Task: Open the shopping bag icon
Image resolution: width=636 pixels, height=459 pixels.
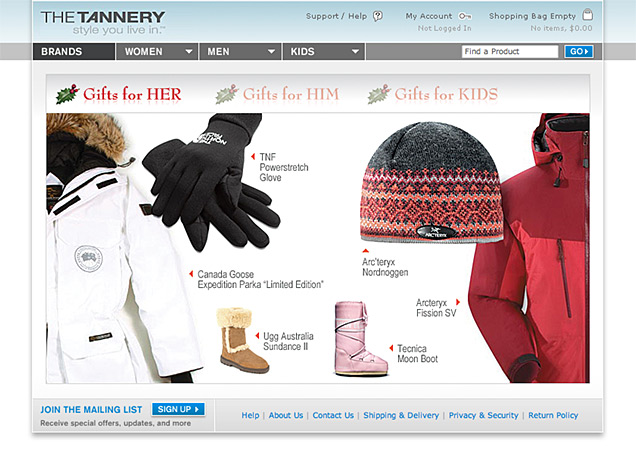Action: pyautogui.click(x=587, y=15)
